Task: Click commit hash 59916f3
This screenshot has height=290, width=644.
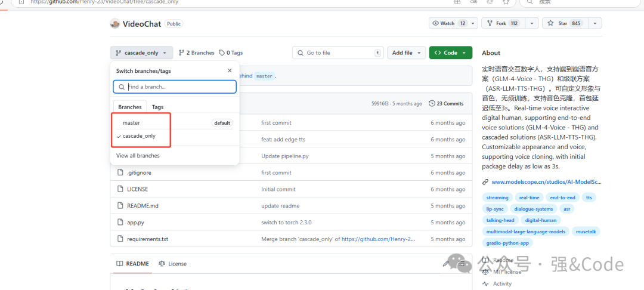Action: pos(380,104)
